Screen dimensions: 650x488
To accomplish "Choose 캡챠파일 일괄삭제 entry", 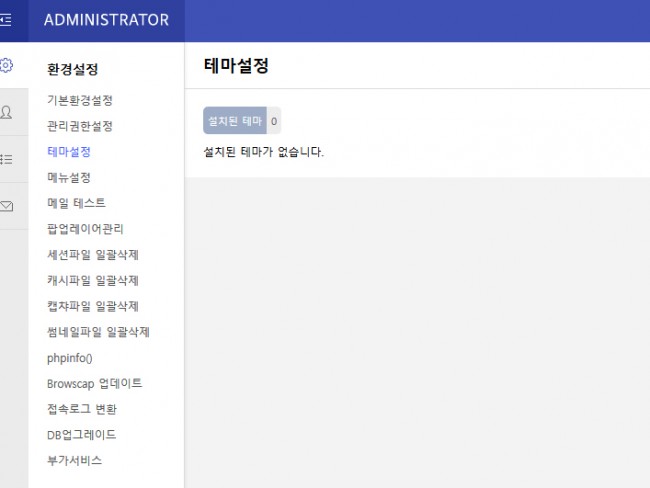I will tap(93, 306).
